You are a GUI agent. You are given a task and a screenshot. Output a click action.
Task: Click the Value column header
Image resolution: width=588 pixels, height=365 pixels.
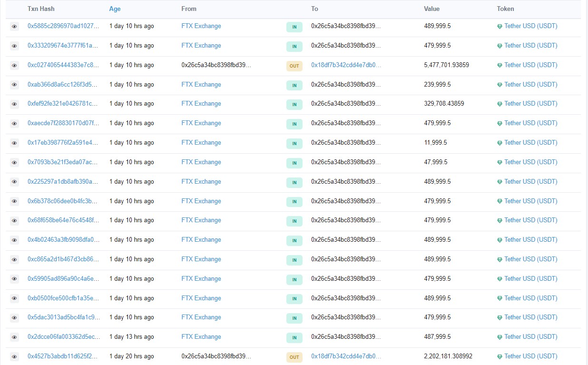[431, 9]
